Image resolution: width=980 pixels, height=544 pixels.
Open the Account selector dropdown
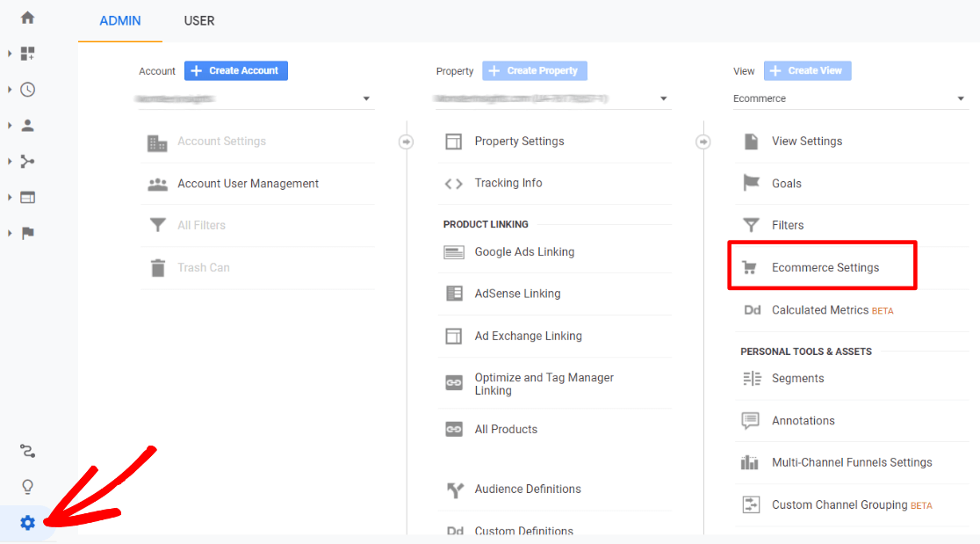256,98
